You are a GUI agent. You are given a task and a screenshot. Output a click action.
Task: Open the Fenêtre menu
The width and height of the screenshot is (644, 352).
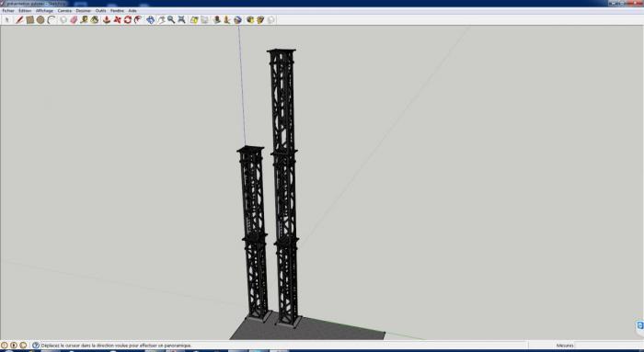click(117, 11)
